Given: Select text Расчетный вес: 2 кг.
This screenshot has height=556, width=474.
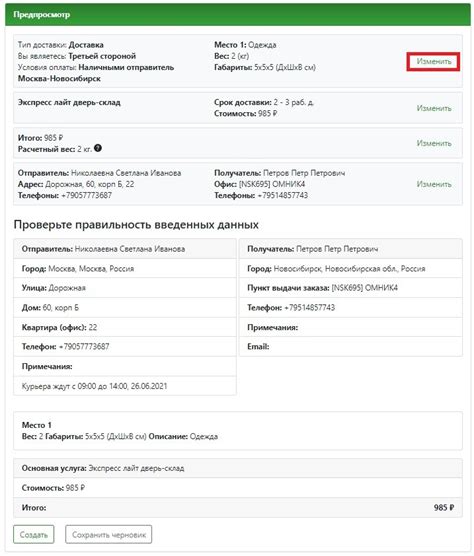Looking at the screenshot, I should tap(55, 149).
